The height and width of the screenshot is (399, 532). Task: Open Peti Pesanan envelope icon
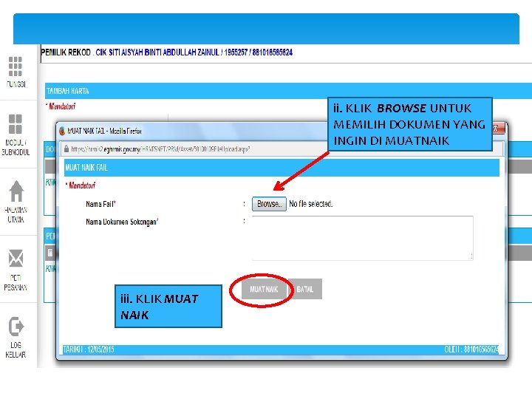click(16, 259)
